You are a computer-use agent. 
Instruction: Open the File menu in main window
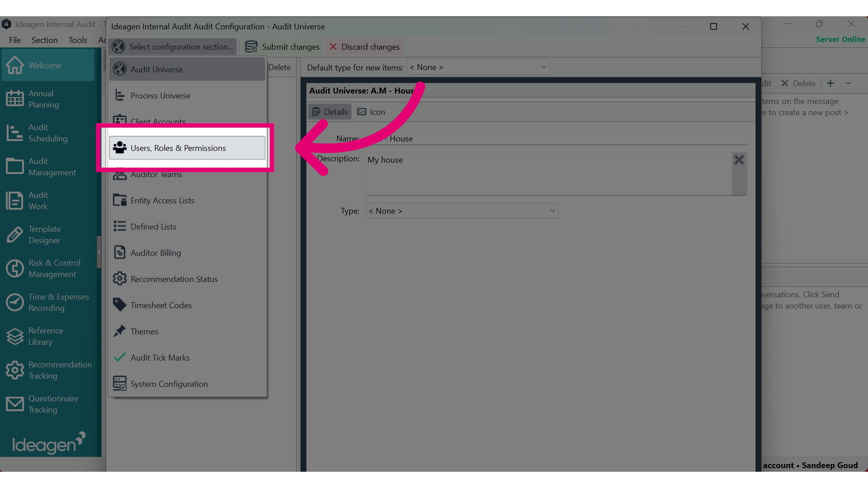point(15,40)
